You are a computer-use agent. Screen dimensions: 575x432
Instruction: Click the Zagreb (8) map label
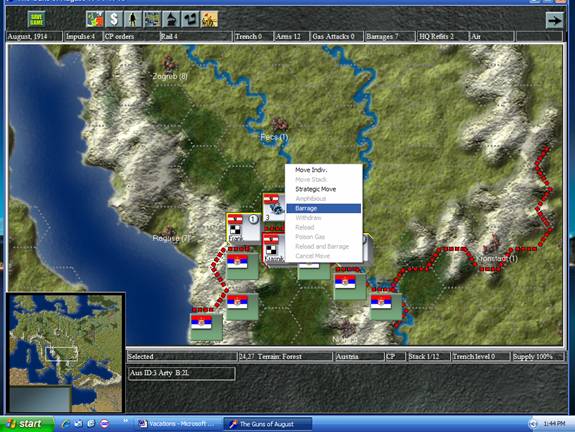click(170, 76)
